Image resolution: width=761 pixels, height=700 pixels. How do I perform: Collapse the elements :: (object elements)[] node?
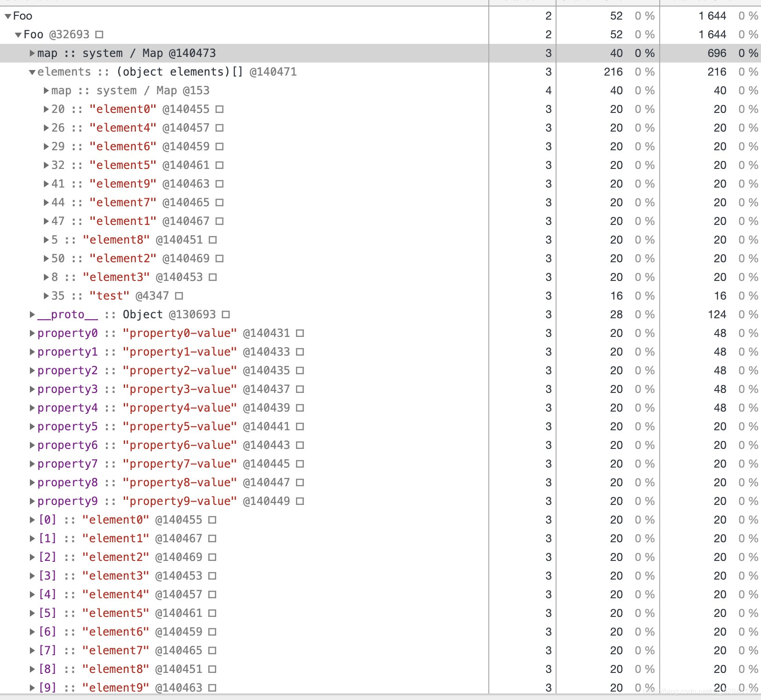point(32,72)
